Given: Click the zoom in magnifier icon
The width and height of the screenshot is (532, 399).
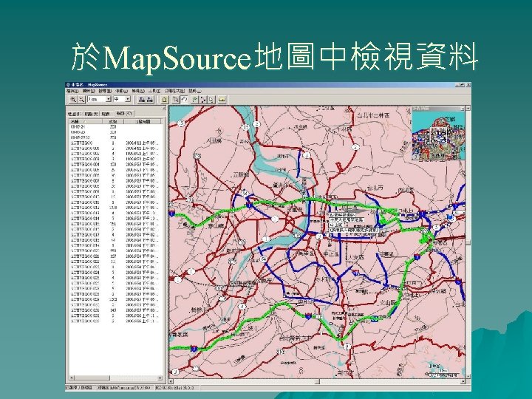Looking at the screenshot, I should 73,100.
